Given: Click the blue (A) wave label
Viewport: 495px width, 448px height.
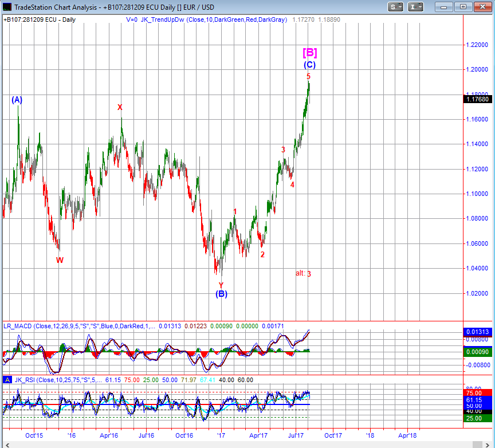Looking at the screenshot, I should point(17,100).
